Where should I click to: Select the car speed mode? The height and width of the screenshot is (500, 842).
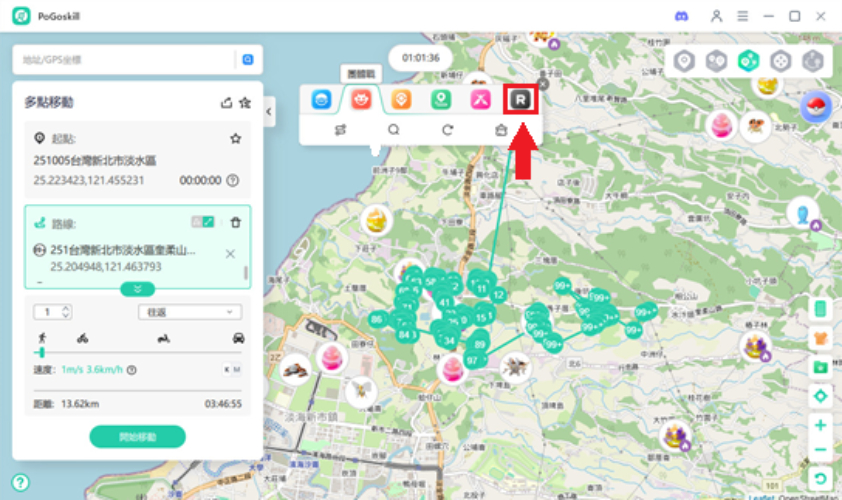click(x=238, y=338)
